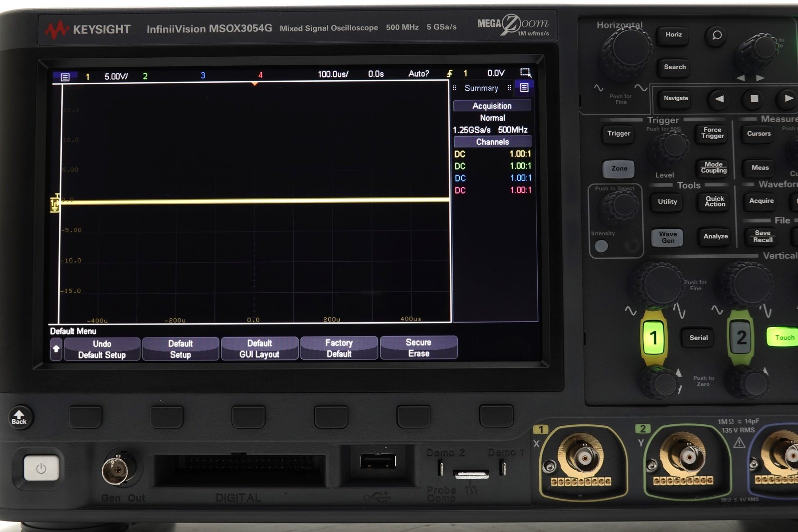Tap the Quick Action key
Screen dimensions: 798x532
tap(715, 201)
